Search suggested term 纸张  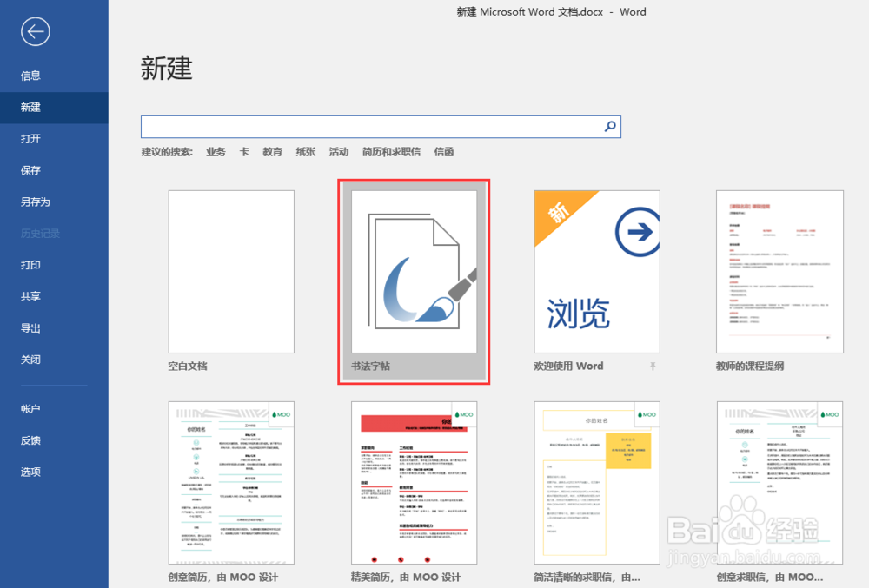tap(305, 152)
